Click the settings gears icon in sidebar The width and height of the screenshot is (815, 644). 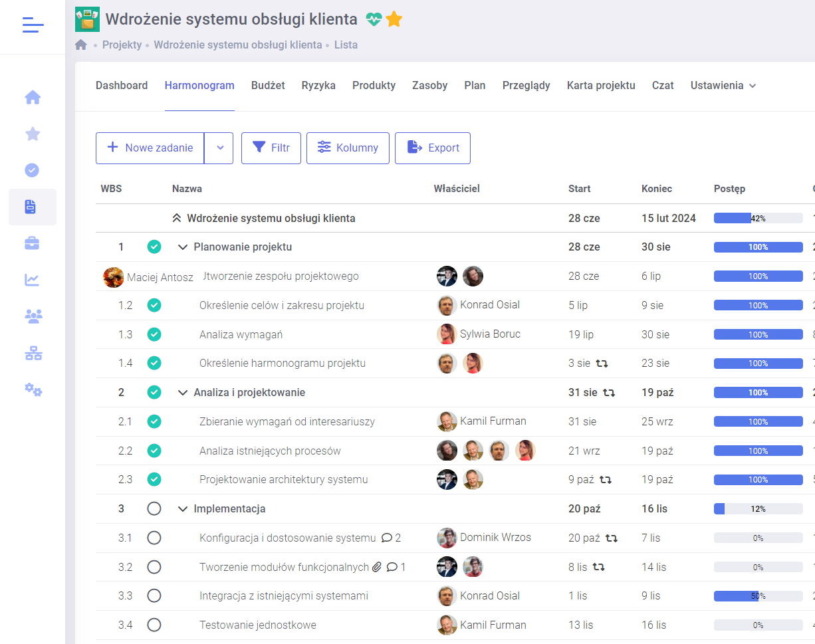click(33, 389)
